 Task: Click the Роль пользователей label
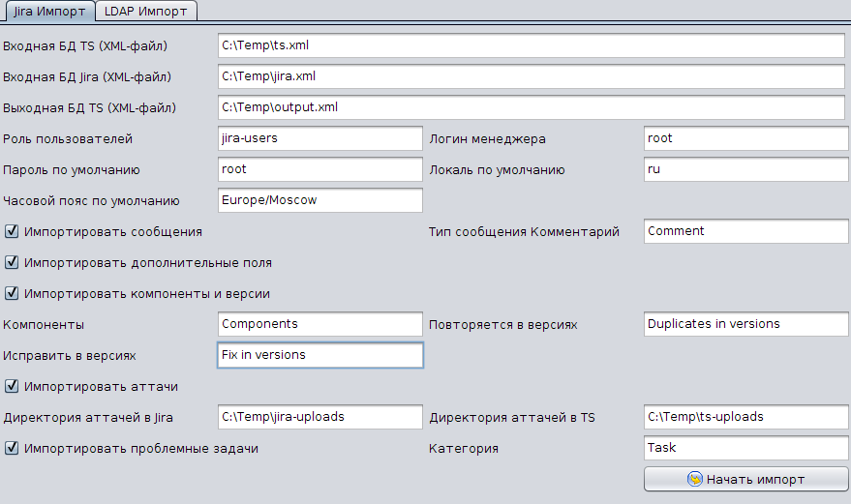[68, 139]
